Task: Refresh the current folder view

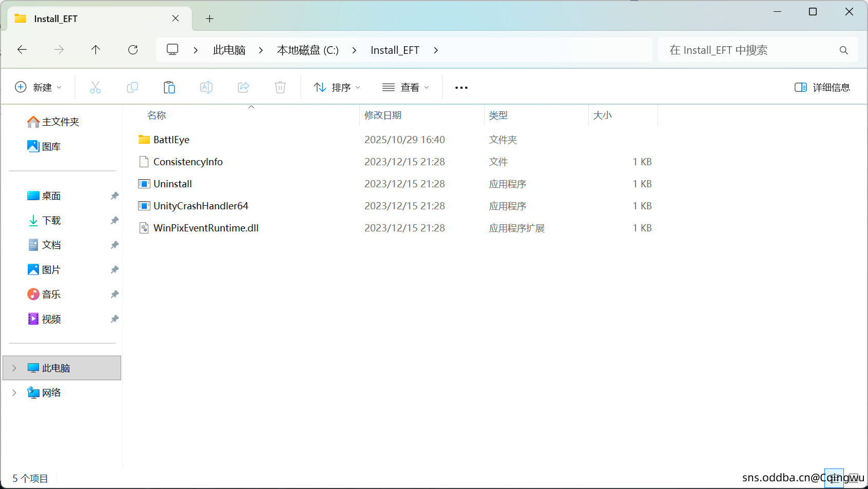Action: pyautogui.click(x=133, y=50)
